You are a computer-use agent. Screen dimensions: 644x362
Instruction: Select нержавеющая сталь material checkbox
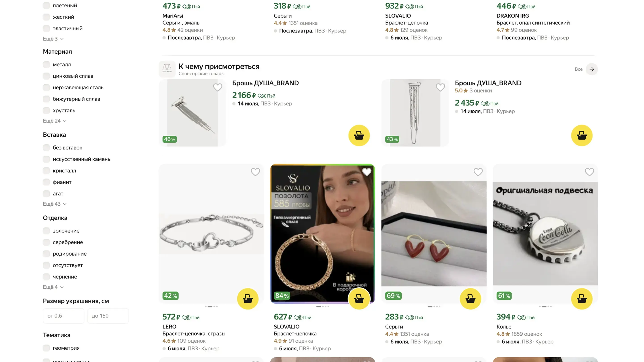point(46,87)
